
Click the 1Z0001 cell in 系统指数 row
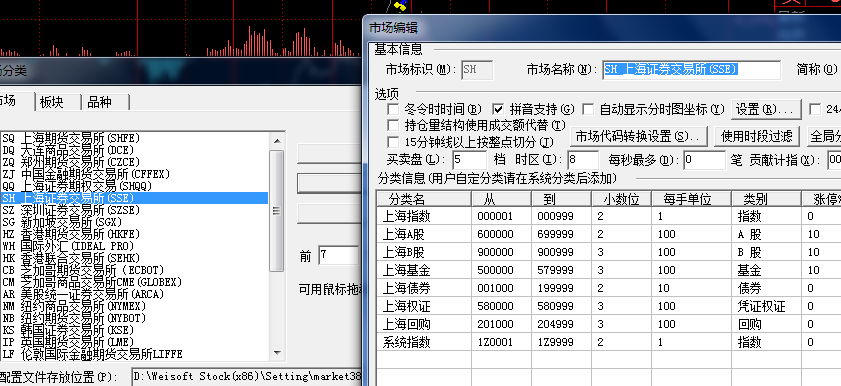click(501, 342)
